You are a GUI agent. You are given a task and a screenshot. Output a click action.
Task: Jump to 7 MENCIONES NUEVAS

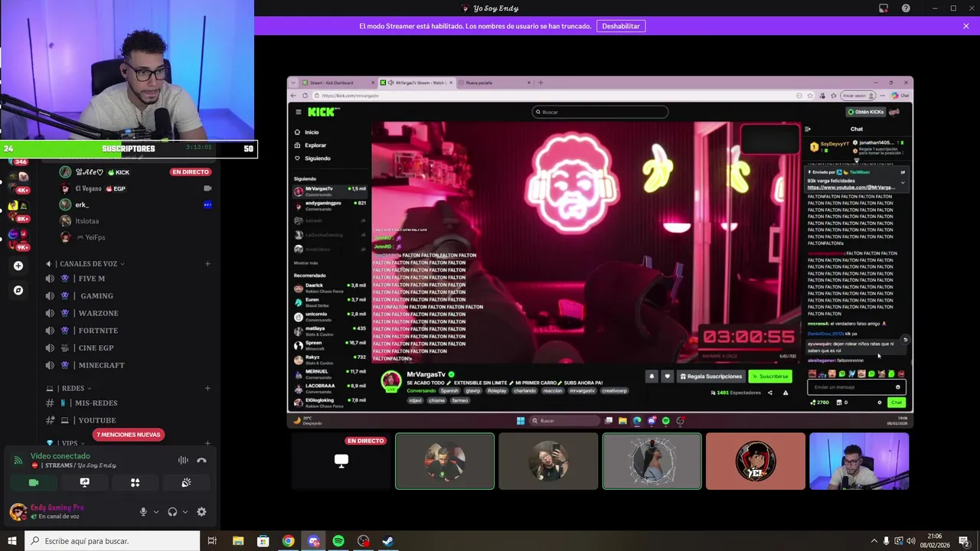129,435
